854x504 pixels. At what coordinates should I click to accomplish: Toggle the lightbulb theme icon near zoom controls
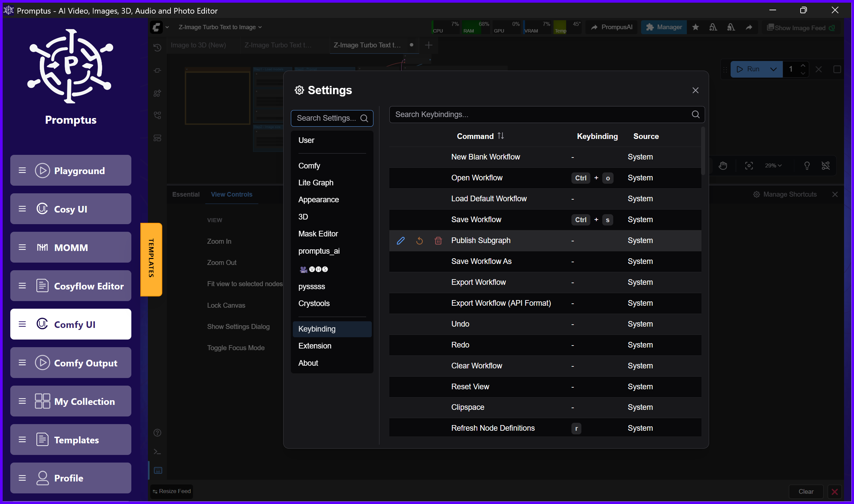pos(808,165)
